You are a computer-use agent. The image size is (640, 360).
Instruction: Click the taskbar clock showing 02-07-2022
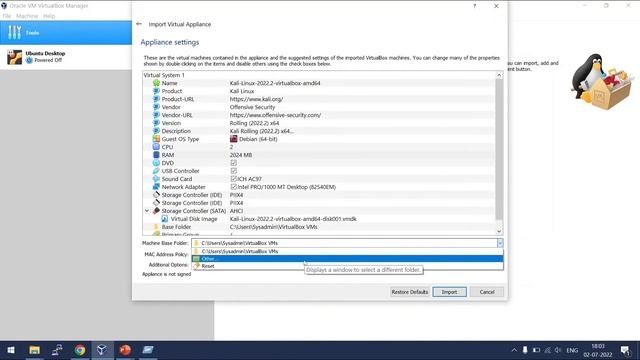point(598,350)
